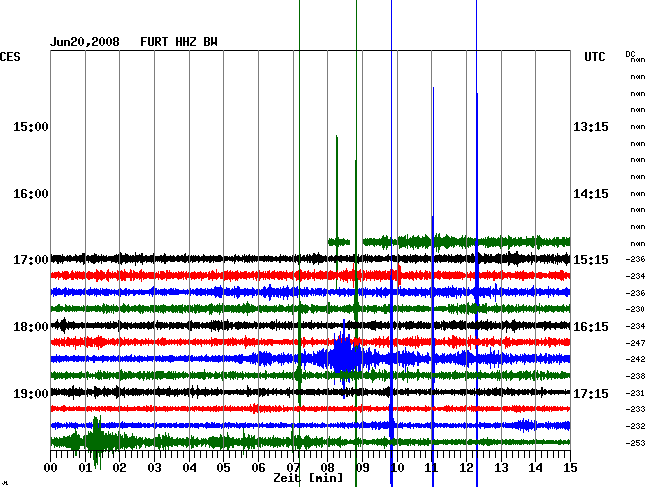The height and width of the screenshot is (494, 650).
Task: Select DC value "-236" beside 15:15
Action: 635,259
